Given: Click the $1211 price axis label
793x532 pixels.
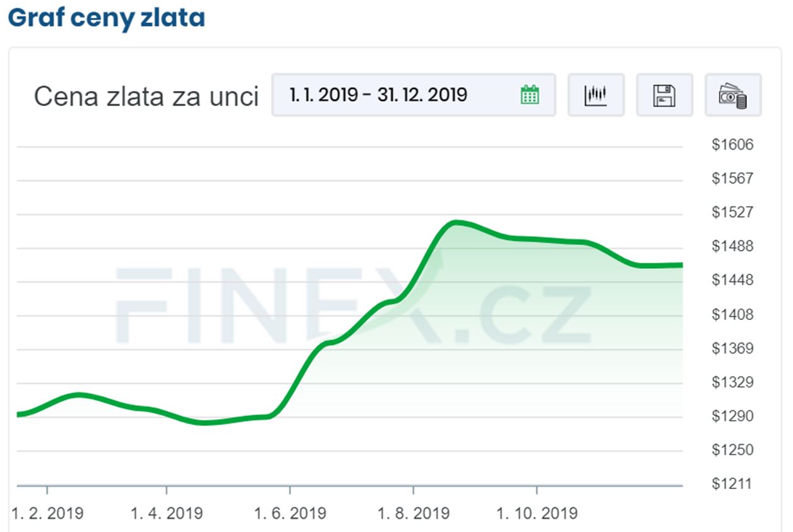Looking at the screenshot, I should tap(732, 484).
